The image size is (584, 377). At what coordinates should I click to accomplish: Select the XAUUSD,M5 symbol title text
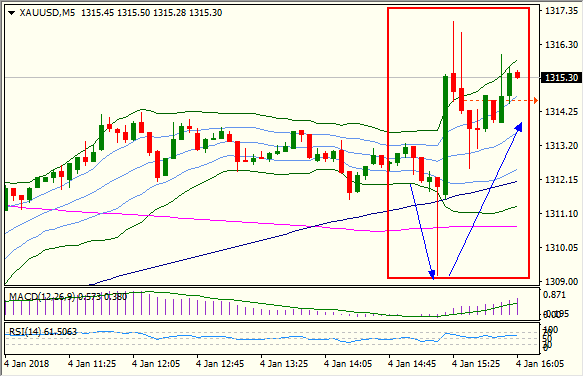click(x=47, y=13)
